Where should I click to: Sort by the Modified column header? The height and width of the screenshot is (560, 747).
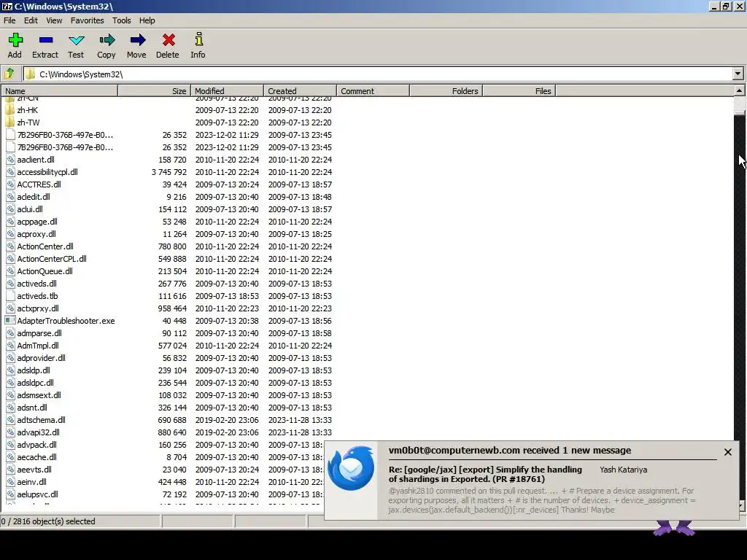[228, 91]
